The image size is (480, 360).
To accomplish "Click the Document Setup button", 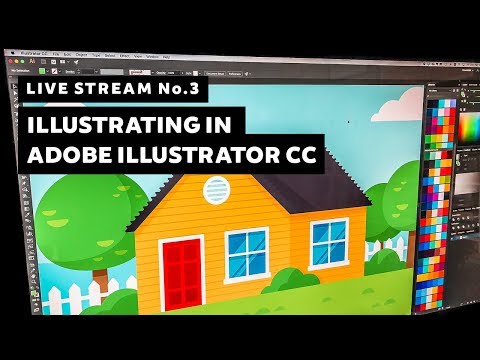I will [x=215, y=73].
